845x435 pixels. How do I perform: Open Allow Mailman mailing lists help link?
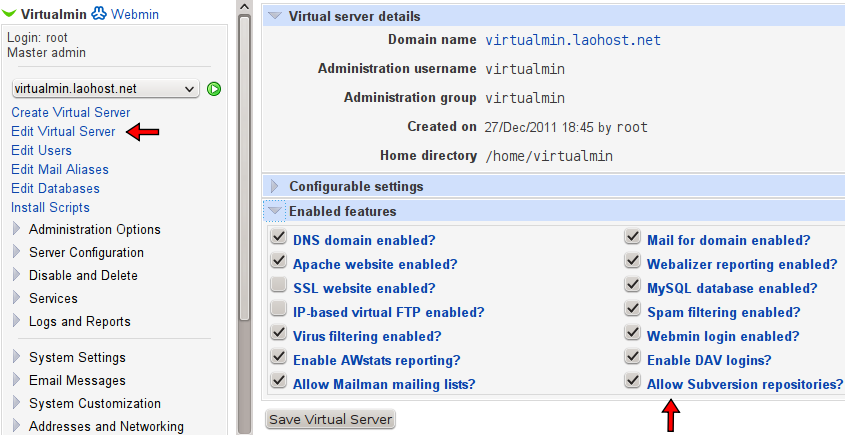pos(384,384)
